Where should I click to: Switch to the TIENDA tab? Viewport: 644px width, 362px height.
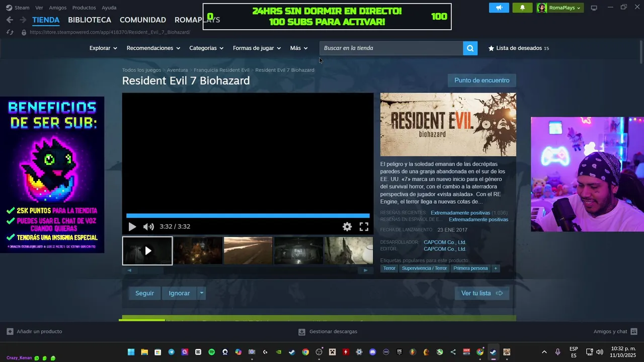(x=46, y=20)
